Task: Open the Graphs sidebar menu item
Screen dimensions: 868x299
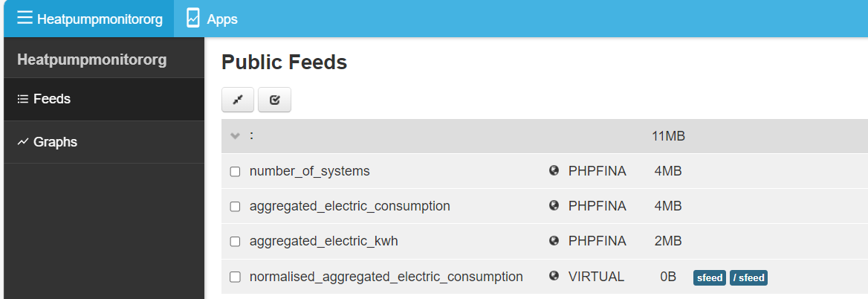Action: [104, 142]
